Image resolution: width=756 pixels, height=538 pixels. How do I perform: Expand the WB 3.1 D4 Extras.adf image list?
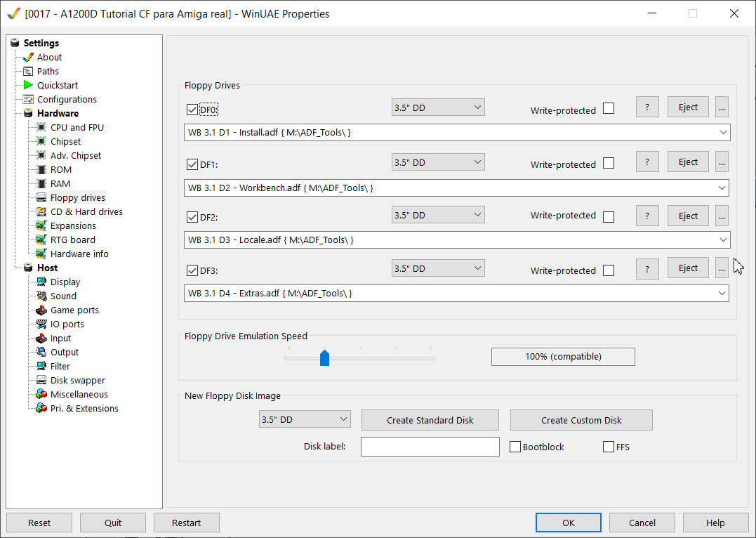(x=722, y=294)
